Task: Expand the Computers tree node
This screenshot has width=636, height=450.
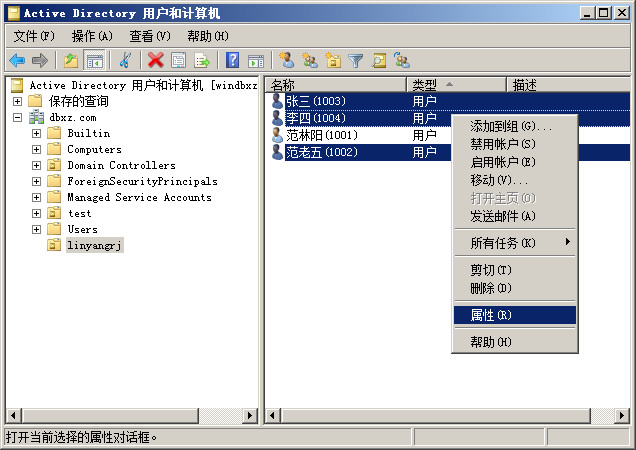Action: 37,149
